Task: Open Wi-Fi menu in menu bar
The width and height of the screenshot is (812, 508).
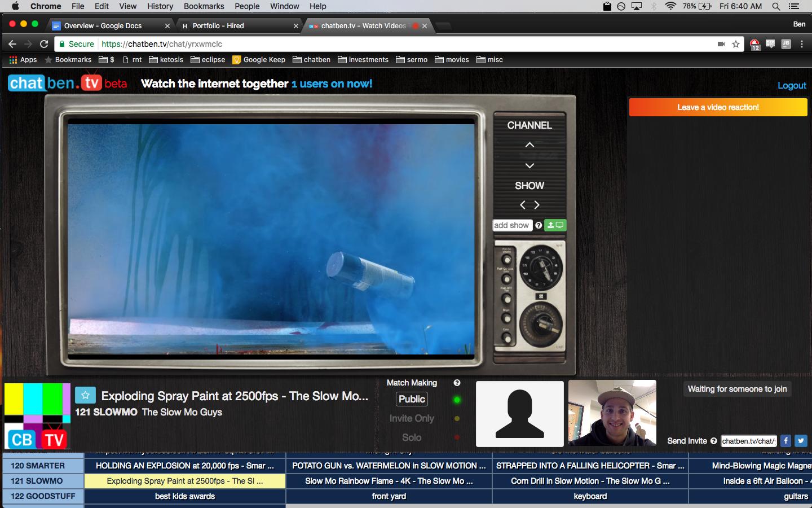Action: [x=670, y=6]
